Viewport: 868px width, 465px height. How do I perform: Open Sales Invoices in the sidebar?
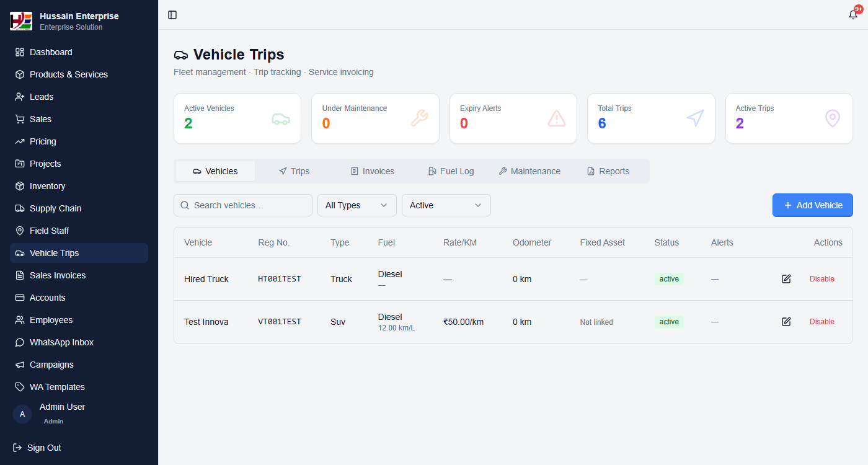(79, 275)
